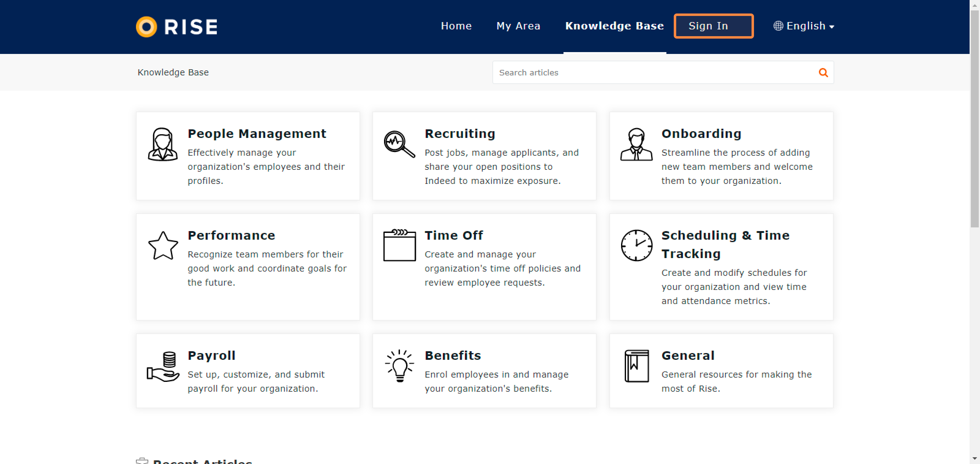Screen dimensions: 980x464
Task: Open the People Management category heading
Action: pos(257,134)
